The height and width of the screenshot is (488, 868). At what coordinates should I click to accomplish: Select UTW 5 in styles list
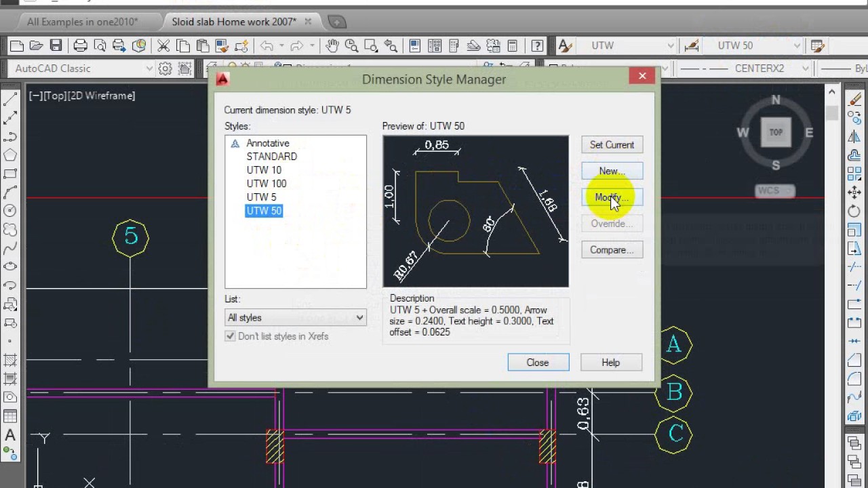[262, 197]
